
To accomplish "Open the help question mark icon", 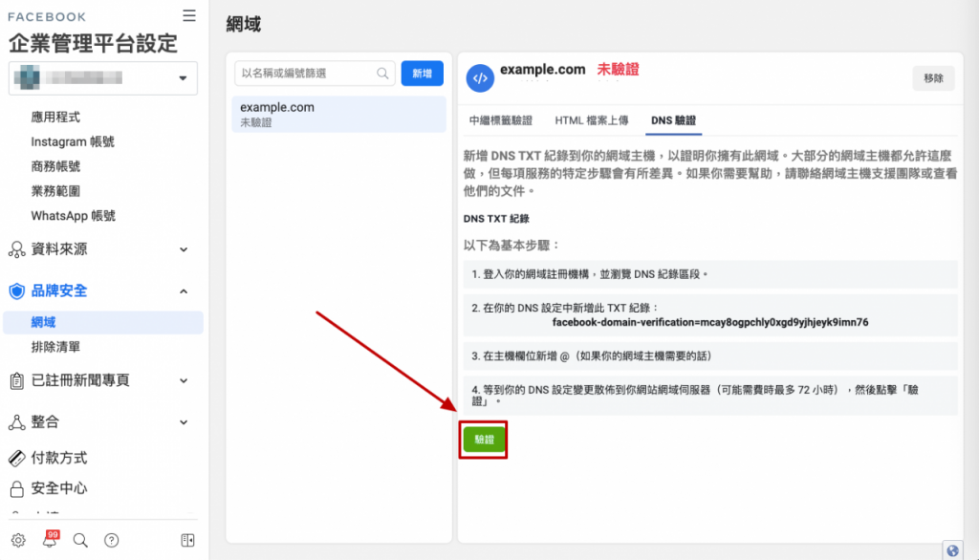I will click(111, 540).
